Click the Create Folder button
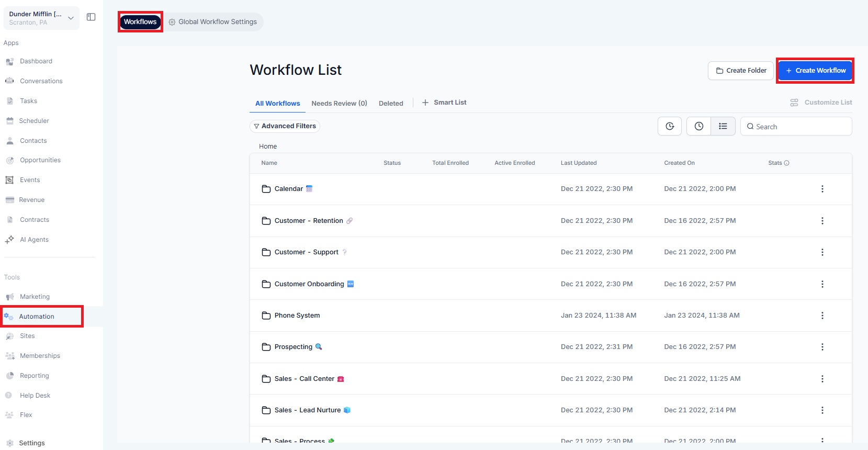868x450 pixels. point(741,71)
